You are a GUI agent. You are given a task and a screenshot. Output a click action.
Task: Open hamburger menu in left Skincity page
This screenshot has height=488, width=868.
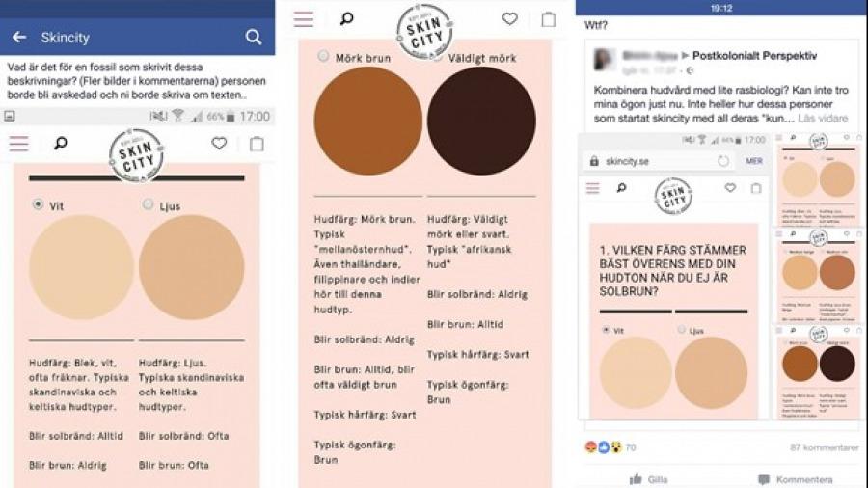19,144
